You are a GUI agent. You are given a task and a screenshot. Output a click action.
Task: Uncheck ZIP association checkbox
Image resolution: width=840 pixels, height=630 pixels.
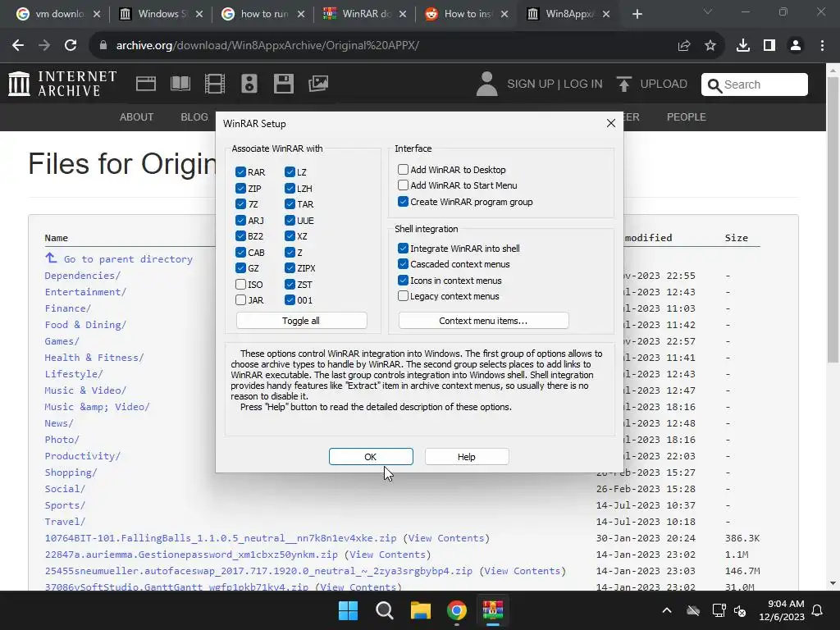pyautogui.click(x=240, y=188)
